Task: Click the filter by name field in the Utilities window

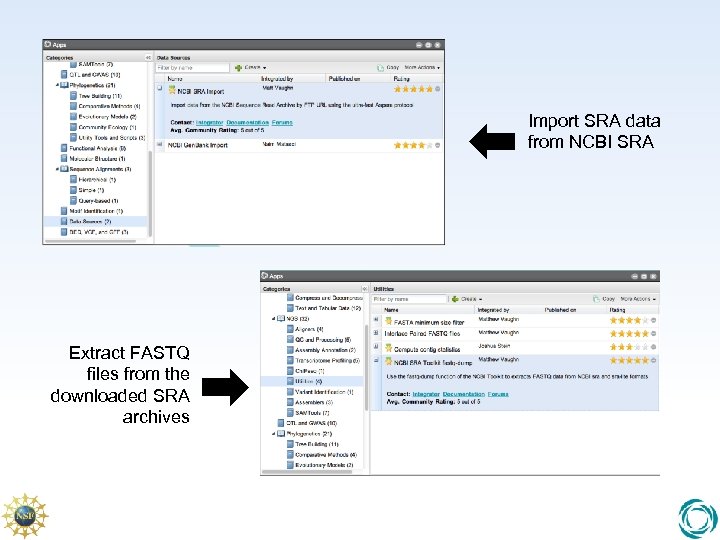Action: [x=409, y=299]
